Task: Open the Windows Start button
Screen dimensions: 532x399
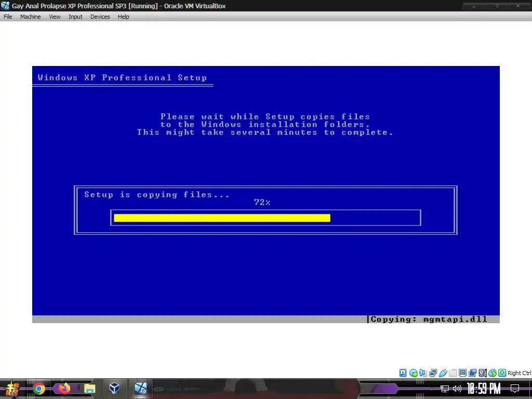Action: point(12,389)
